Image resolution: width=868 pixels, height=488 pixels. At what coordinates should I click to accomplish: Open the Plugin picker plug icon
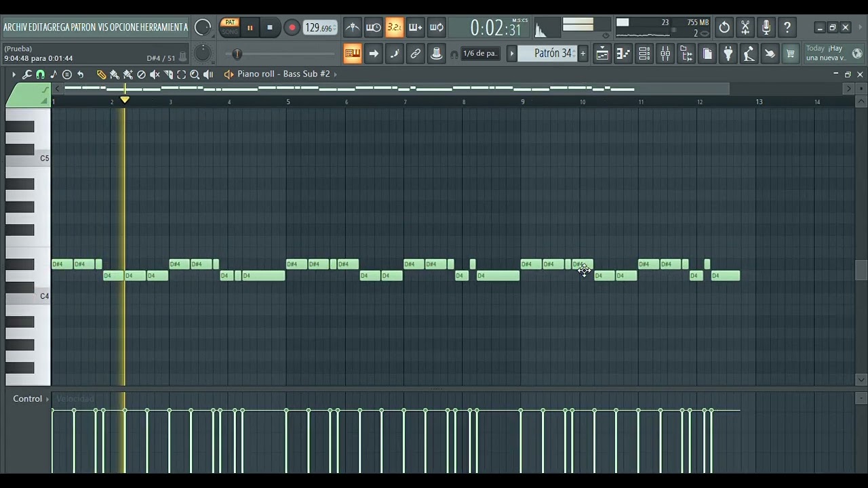click(x=728, y=54)
